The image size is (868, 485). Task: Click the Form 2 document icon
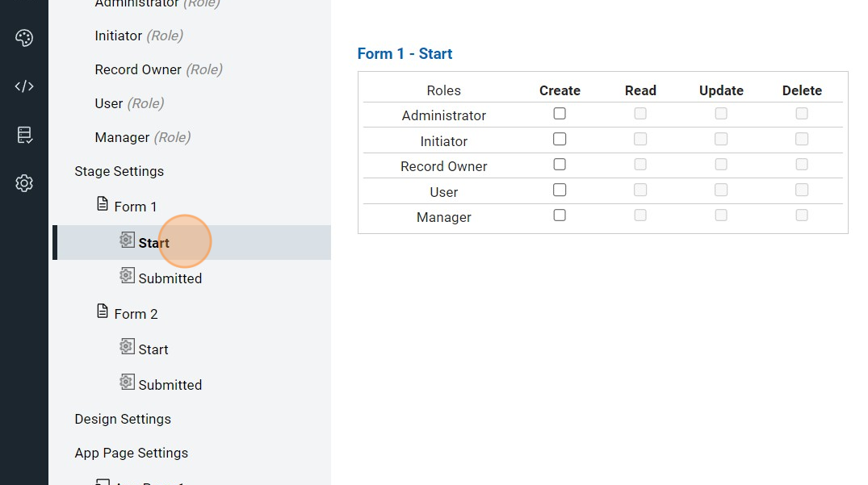(x=103, y=311)
